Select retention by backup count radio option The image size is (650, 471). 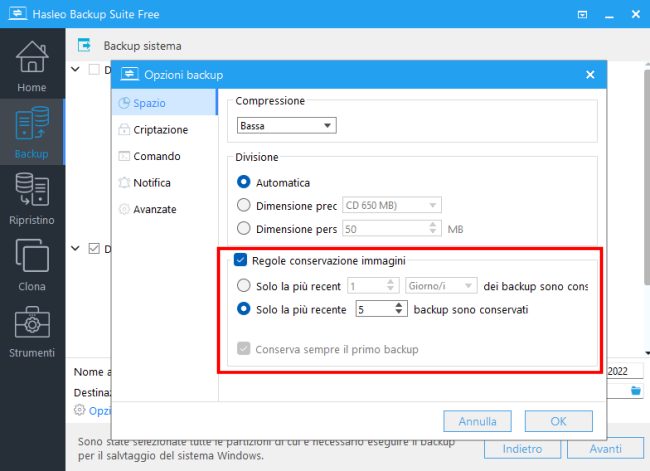(x=243, y=308)
